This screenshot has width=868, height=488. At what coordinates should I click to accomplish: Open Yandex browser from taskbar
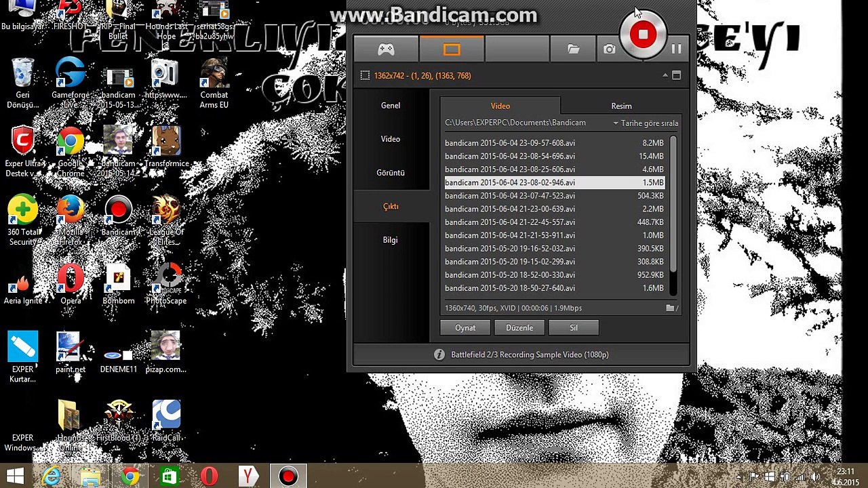point(248,476)
